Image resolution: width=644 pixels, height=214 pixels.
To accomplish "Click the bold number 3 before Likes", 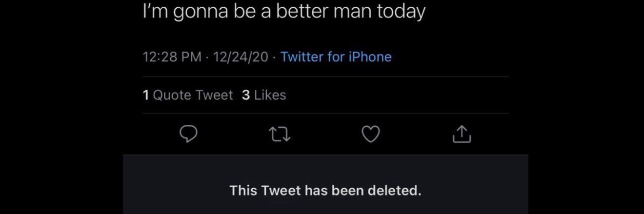I will point(246,95).
